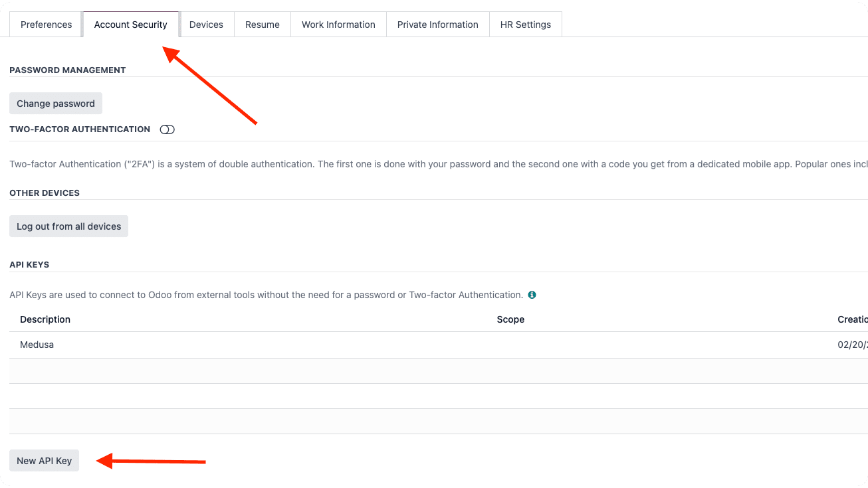This screenshot has width=868, height=488.
Task: Log out from all devices
Action: tap(68, 226)
